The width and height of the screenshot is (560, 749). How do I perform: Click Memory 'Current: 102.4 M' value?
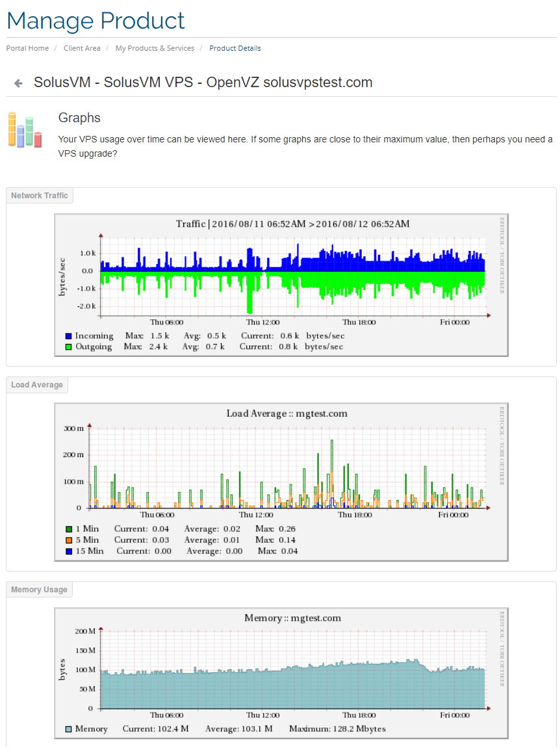coord(156,729)
